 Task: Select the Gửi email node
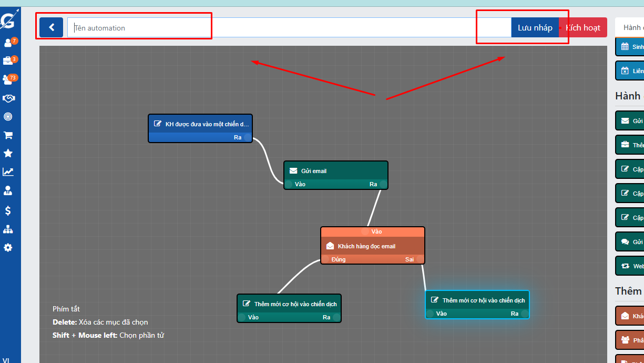pyautogui.click(x=335, y=171)
